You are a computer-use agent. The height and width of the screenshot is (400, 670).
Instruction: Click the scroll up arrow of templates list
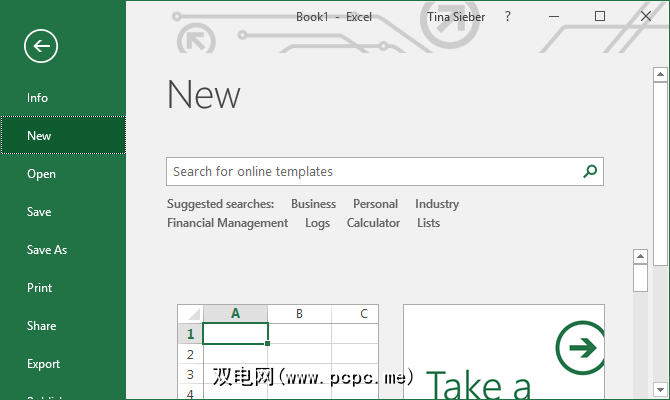click(641, 257)
